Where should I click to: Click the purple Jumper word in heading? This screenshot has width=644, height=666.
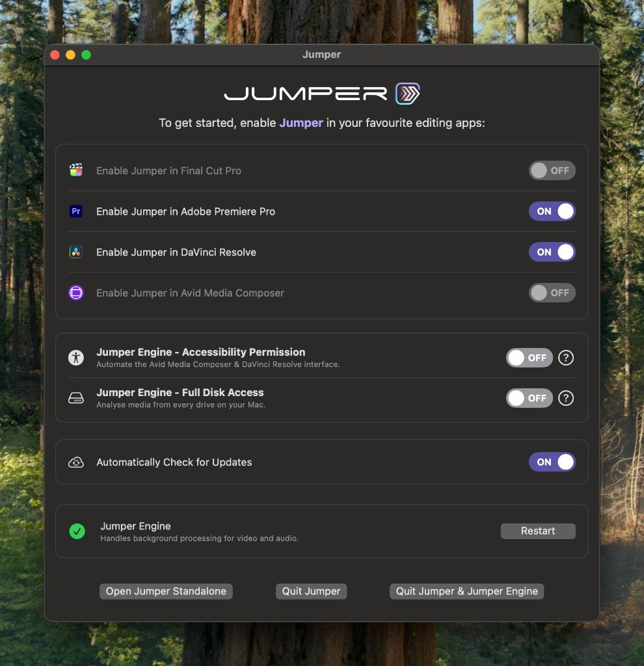(x=301, y=123)
